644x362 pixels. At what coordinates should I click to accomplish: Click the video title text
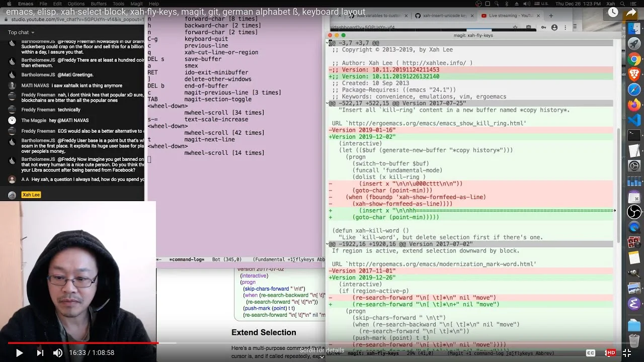tap(186, 12)
